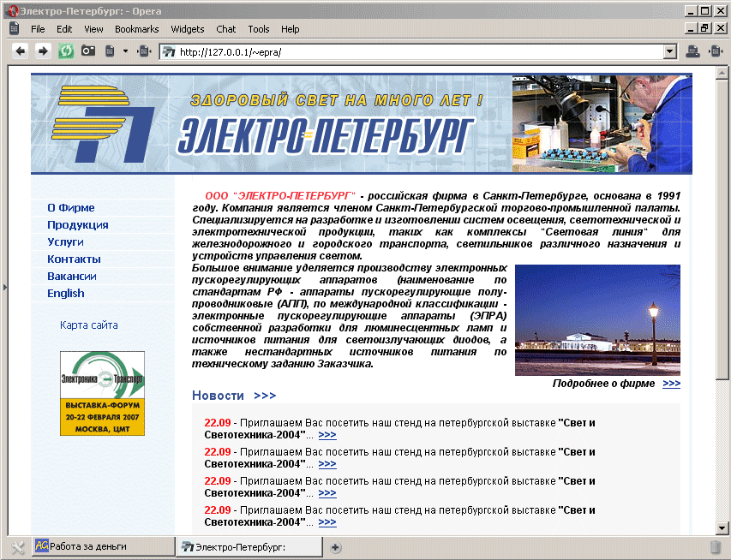
Task: Open the Новости >>> heading link
Action: 234,396
